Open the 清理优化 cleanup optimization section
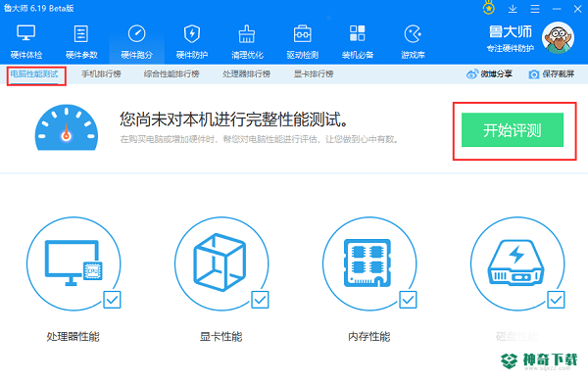The height and width of the screenshot is (382, 588). [247, 42]
